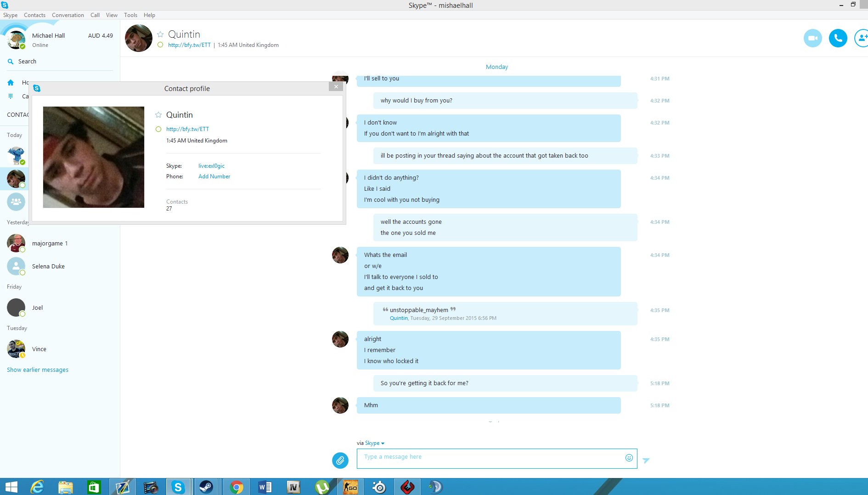
Task: Open File Explorer from the taskbar
Action: [x=66, y=487]
